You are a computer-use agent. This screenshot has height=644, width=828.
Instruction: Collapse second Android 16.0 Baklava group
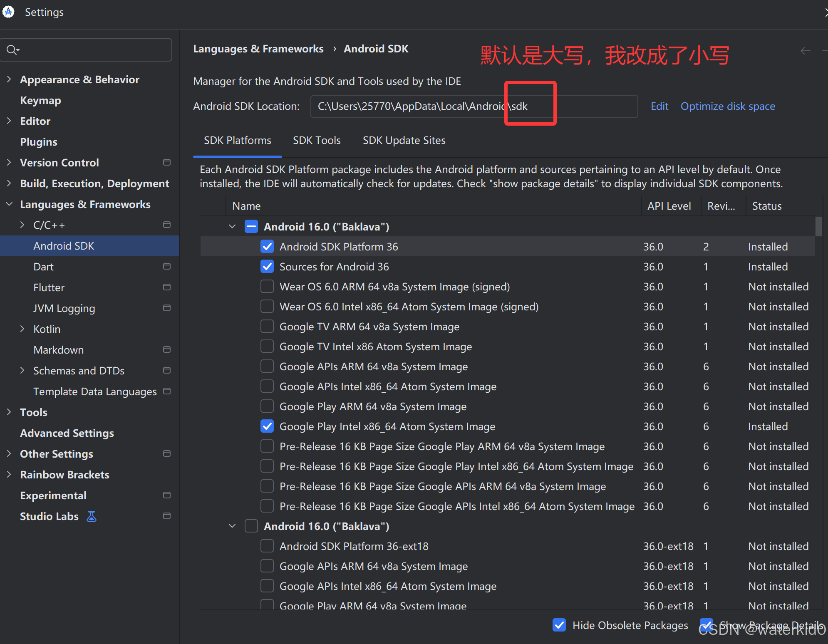232,526
